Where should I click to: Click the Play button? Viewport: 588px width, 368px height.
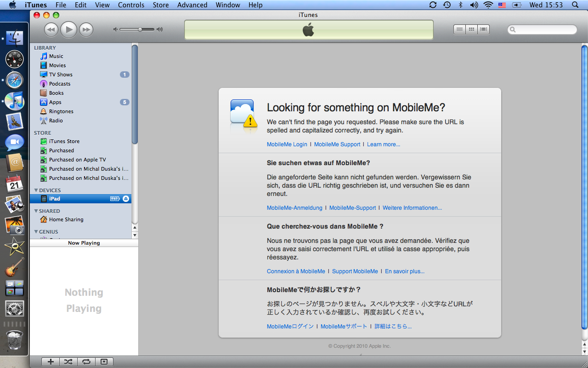(x=68, y=30)
